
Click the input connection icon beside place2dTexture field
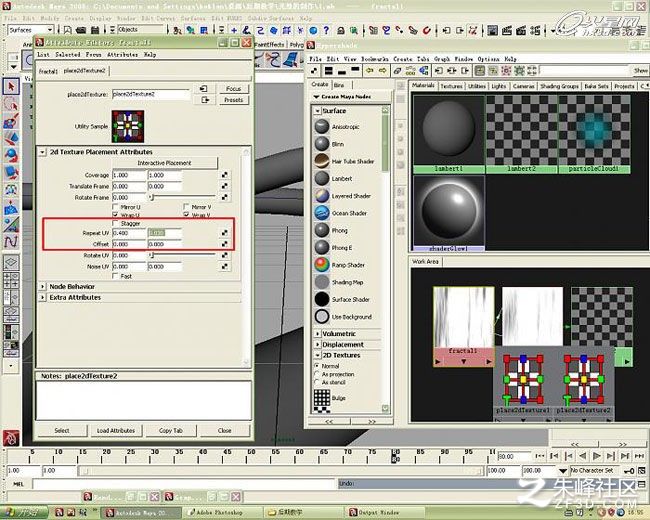204,89
